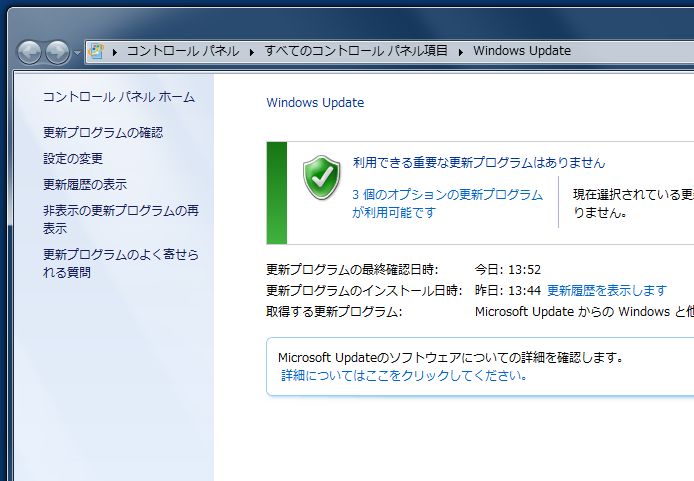Click 昨日: 13:44 install time text
694x481 pixels.
coord(508,290)
